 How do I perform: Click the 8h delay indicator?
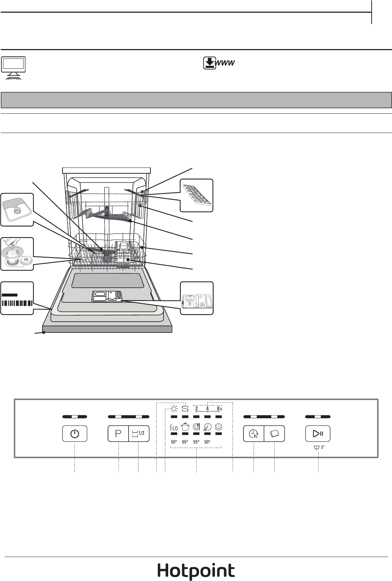pos(219,409)
